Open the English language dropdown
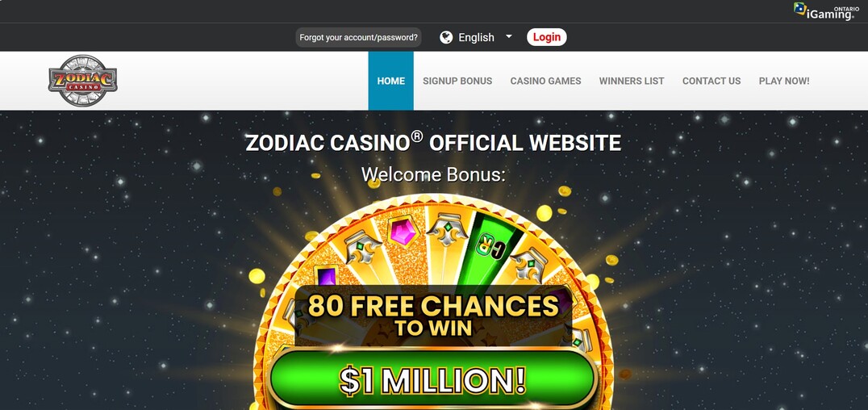 click(476, 37)
